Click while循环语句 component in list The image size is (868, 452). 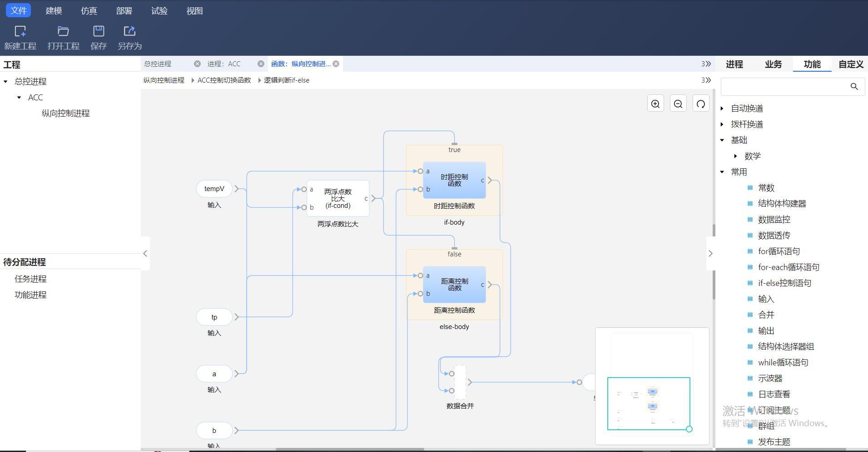pos(783,363)
